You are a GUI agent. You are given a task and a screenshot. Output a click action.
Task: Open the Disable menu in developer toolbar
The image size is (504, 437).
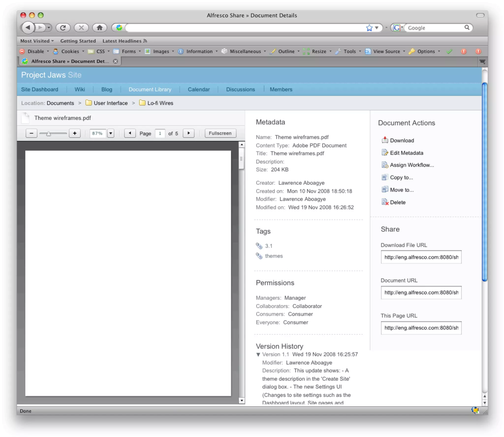tap(36, 51)
